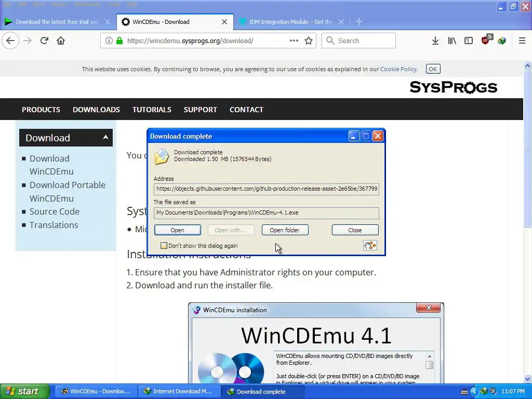
Task: Click the WinCDEmu installation screenshot image
Action: tap(316, 343)
